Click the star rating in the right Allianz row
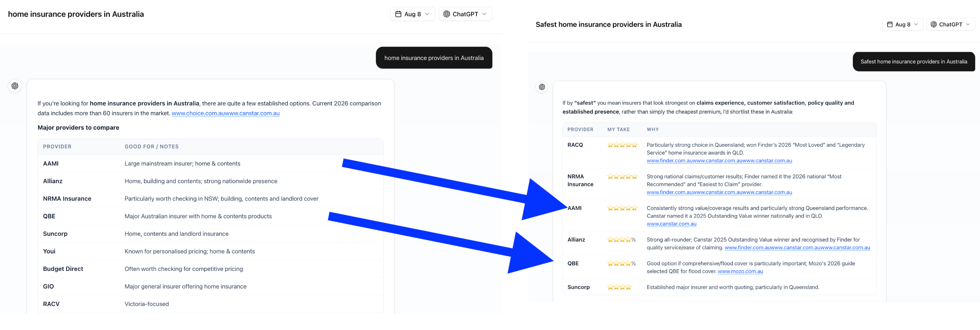Viewport: 980px width, 330px height. pos(621,240)
